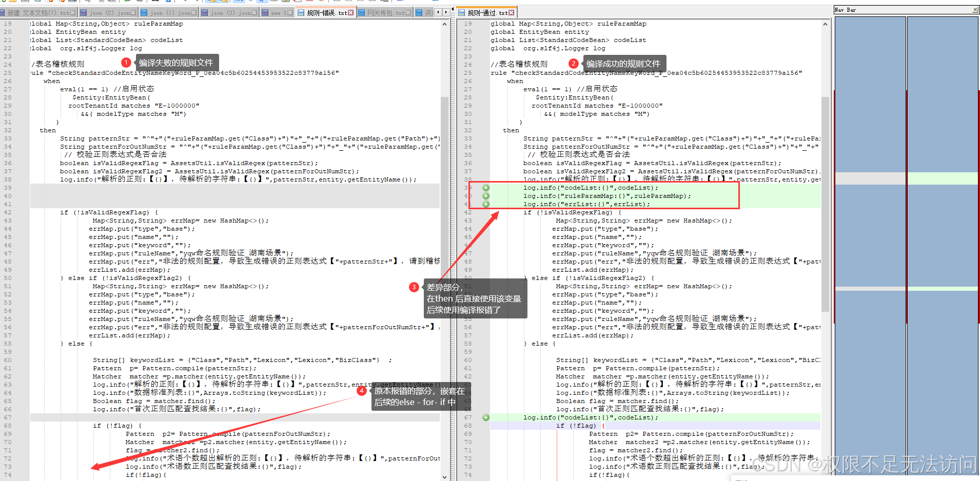Click the down arrow of the left editor scrollbar

pos(444,476)
